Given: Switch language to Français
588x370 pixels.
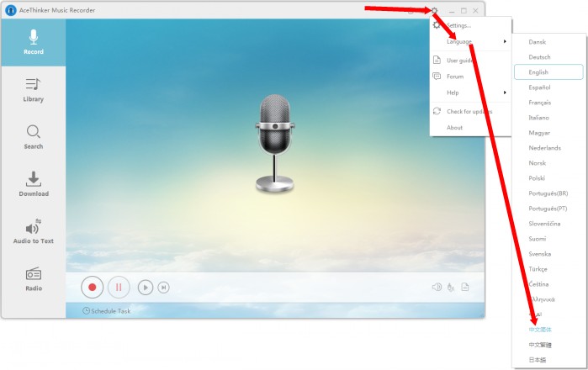Looking at the screenshot, I should [539, 103].
